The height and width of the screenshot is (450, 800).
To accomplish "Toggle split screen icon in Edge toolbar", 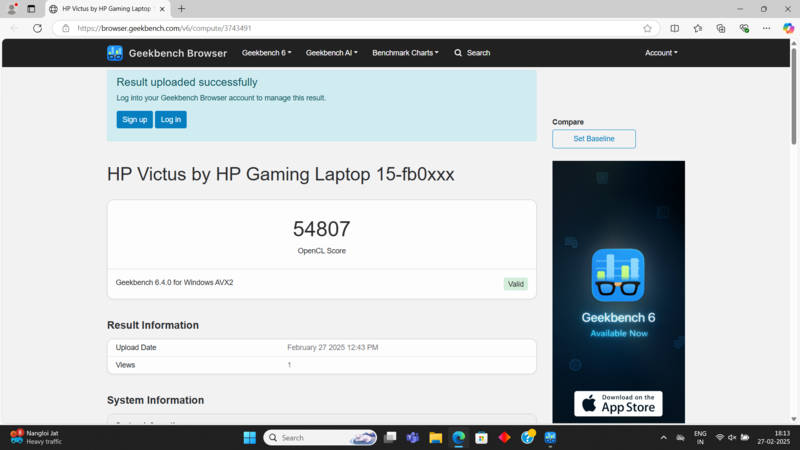I will click(x=674, y=28).
